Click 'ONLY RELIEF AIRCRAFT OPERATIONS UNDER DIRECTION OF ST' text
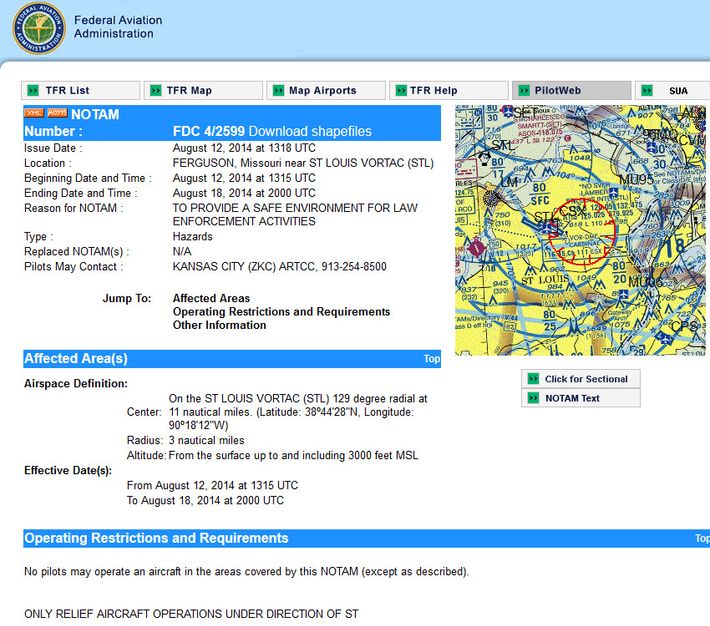 click(191, 614)
